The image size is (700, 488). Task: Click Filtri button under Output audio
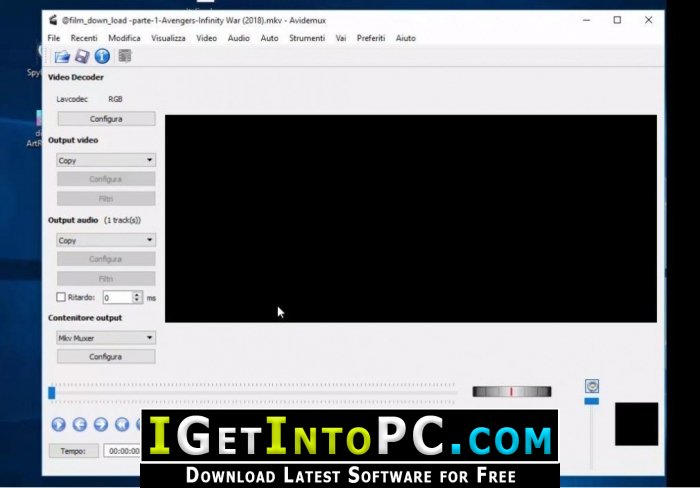(106, 279)
